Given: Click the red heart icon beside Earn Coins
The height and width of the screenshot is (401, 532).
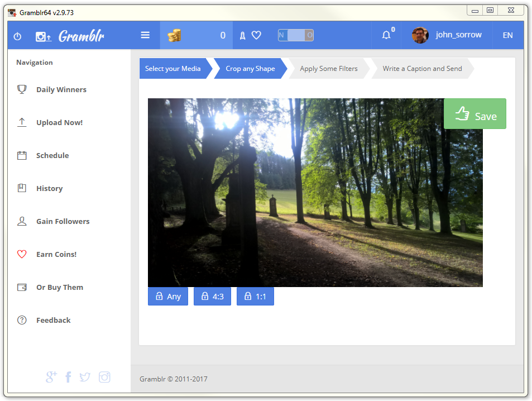Looking at the screenshot, I should tap(22, 254).
